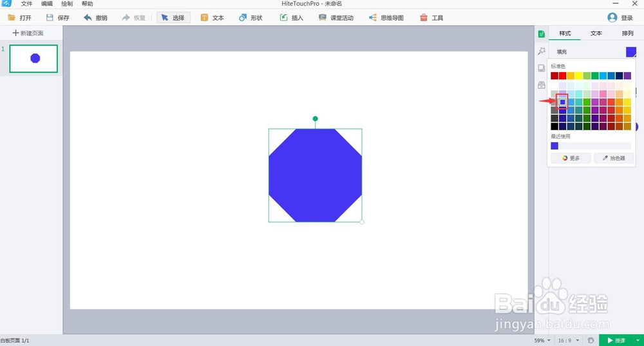Pick the yellow standard color
This screenshot has height=346, width=644.
coord(579,75)
